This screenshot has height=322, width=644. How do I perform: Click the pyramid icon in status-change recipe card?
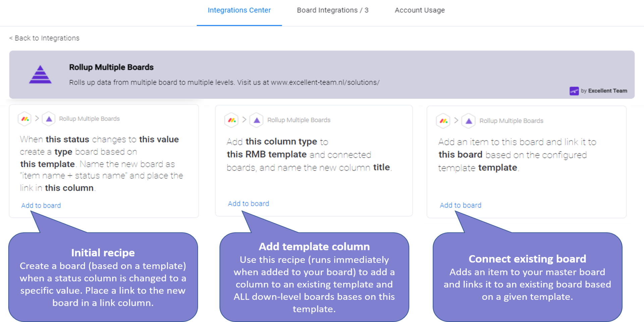click(x=49, y=119)
